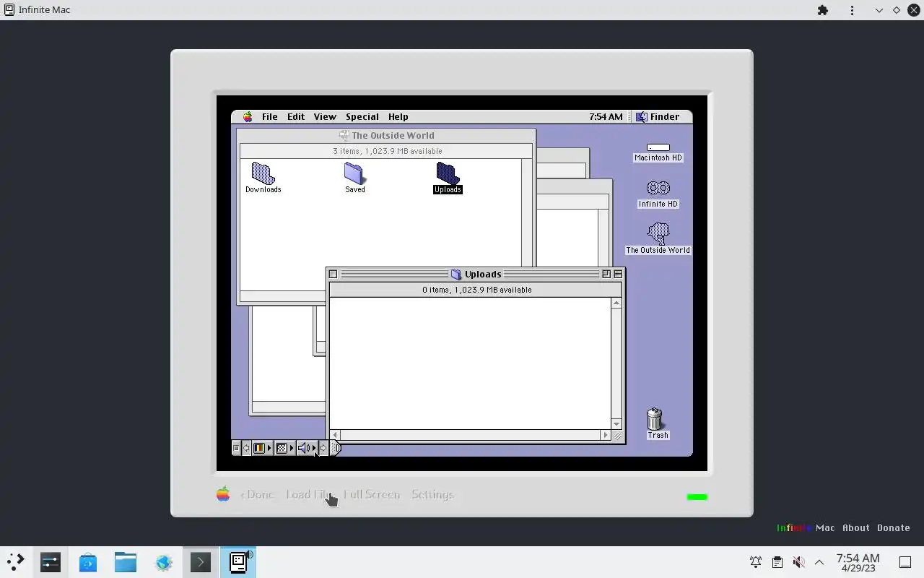The height and width of the screenshot is (578, 924).
Task: Collapse the Uploads window with windowshade box
Action: pyautogui.click(x=618, y=275)
